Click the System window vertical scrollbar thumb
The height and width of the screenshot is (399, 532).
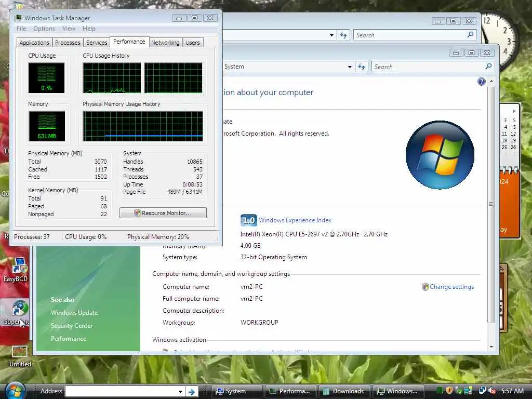click(491, 204)
